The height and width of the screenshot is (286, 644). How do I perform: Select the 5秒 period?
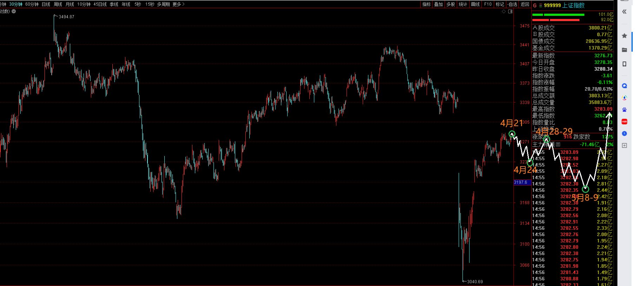pyautogui.click(x=138, y=4)
